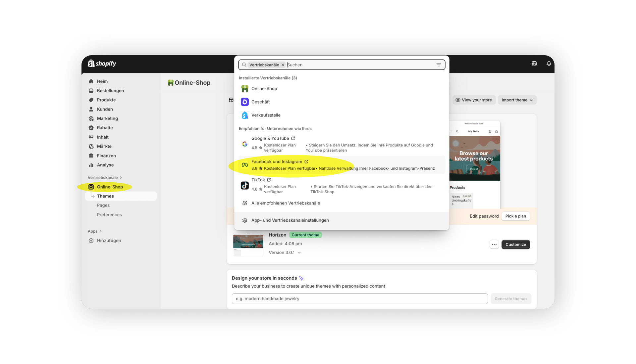Open the Themes sidebar item

point(105,196)
